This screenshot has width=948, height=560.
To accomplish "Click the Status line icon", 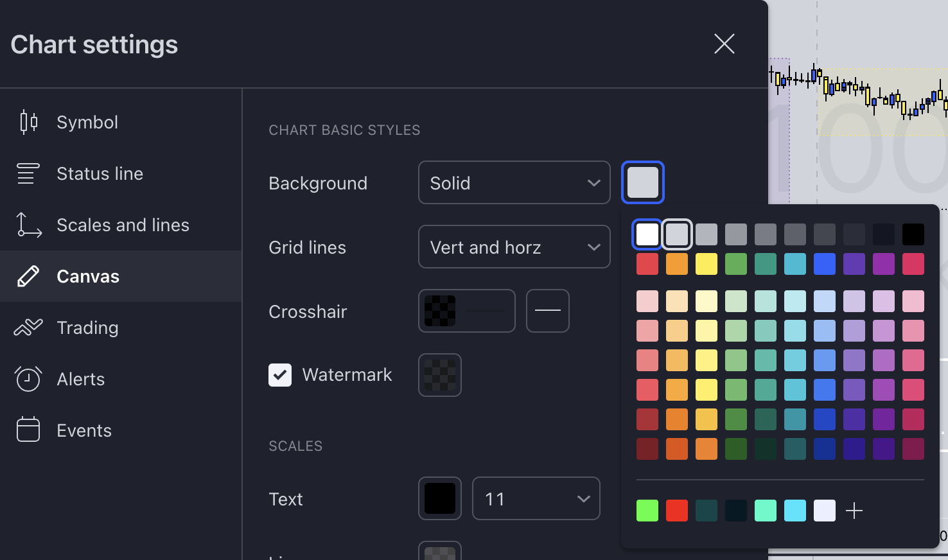I will pos(28,173).
